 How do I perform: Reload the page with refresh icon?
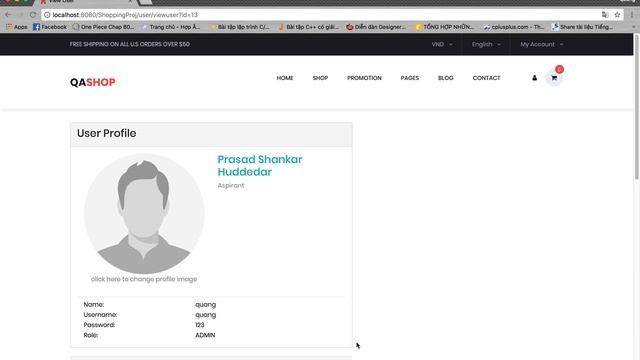[33, 15]
